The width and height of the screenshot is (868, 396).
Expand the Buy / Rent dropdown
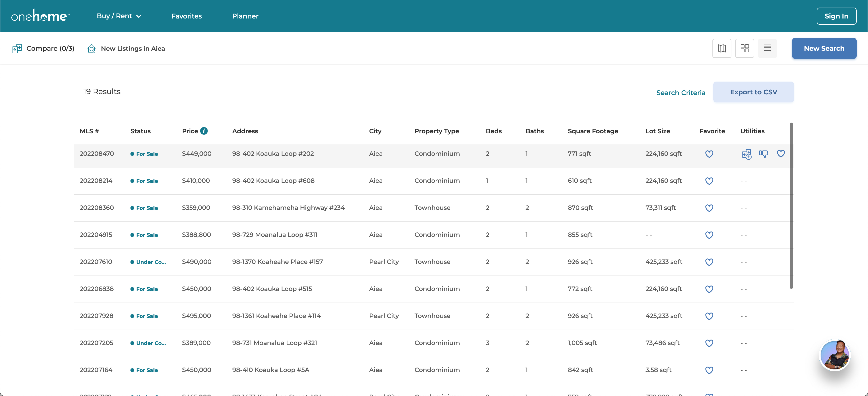[x=119, y=16]
